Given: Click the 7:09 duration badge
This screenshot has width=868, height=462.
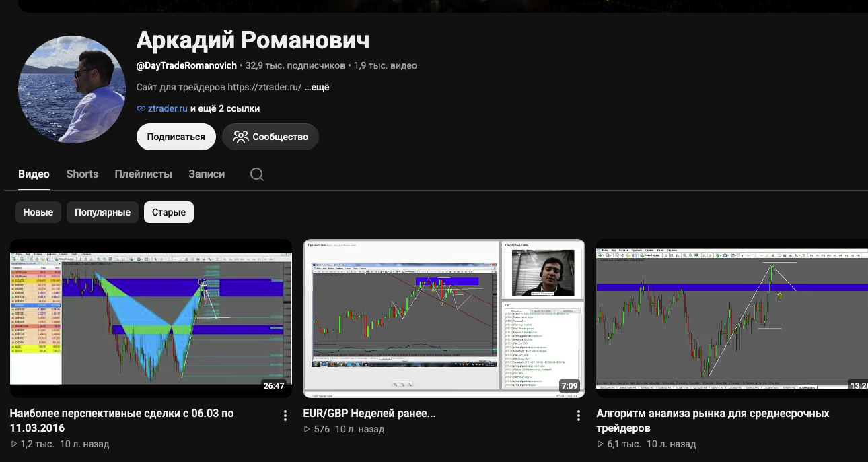Looking at the screenshot, I should pyautogui.click(x=569, y=386).
